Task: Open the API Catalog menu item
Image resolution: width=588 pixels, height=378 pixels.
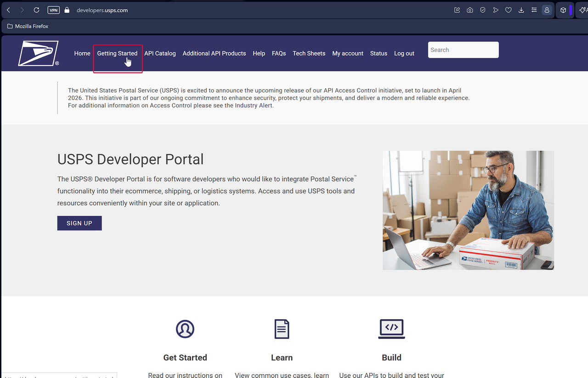Action: pyautogui.click(x=160, y=53)
